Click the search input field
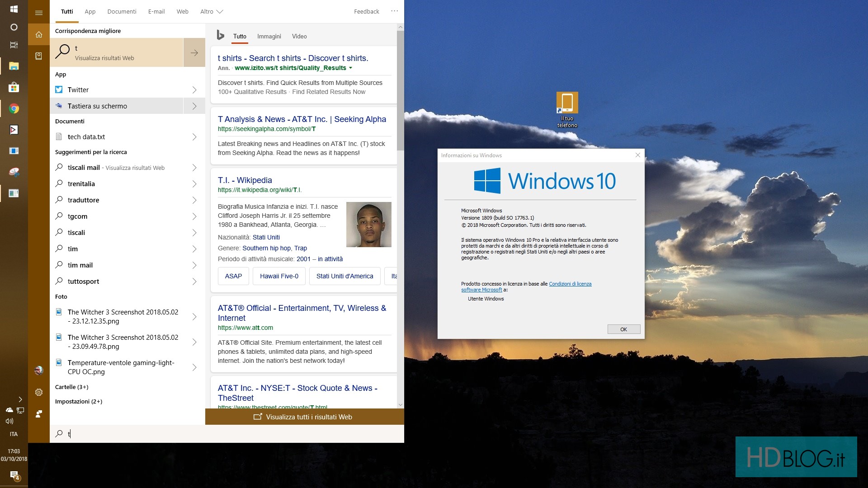 click(x=226, y=434)
